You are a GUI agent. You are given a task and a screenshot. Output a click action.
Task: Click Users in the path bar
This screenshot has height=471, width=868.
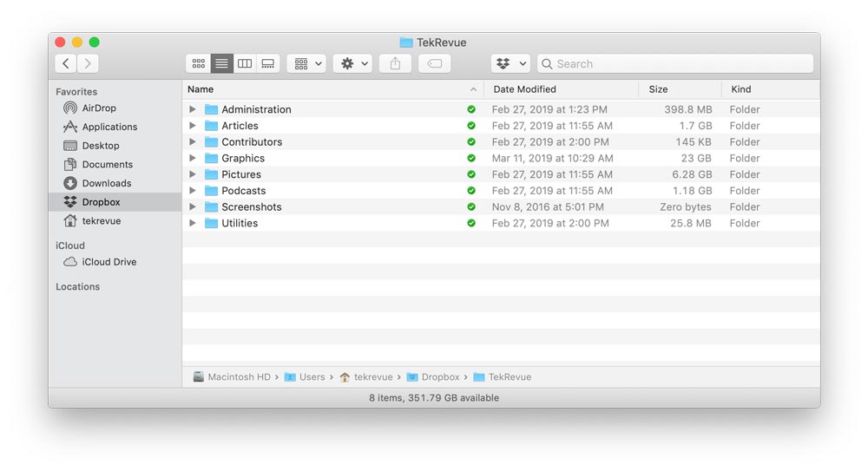pyautogui.click(x=312, y=377)
